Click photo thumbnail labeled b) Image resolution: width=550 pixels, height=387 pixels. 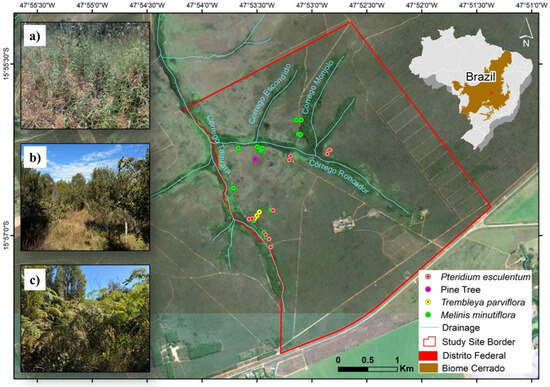click(x=85, y=197)
